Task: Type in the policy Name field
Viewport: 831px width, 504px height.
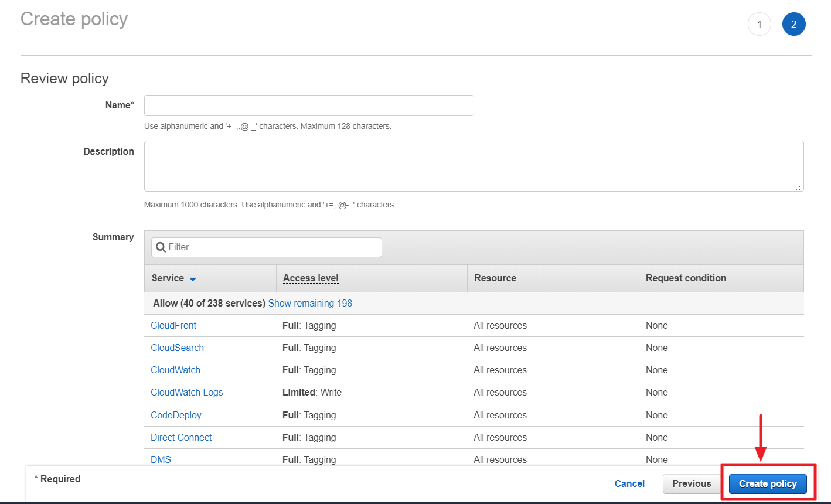Action: pos(308,105)
